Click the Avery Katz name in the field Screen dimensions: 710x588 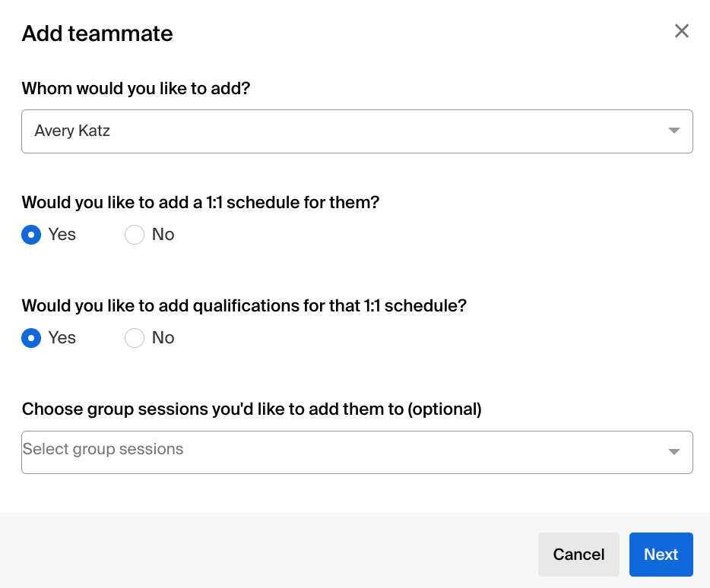coord(71,131)
